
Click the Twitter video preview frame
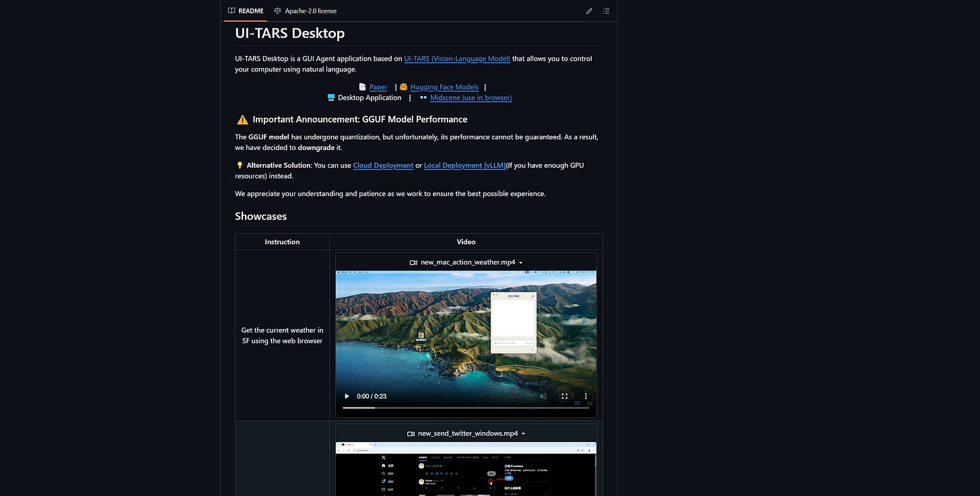(x=466, y=469)
